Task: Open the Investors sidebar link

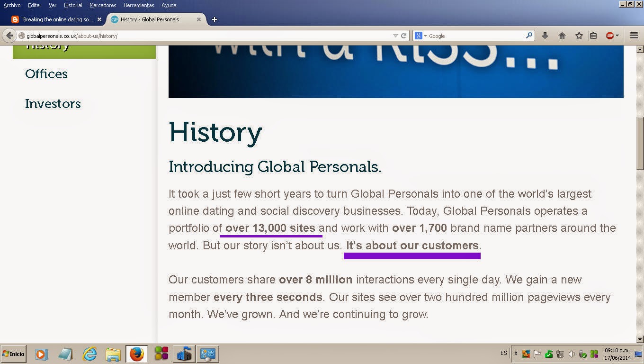Action: (53, 104)
